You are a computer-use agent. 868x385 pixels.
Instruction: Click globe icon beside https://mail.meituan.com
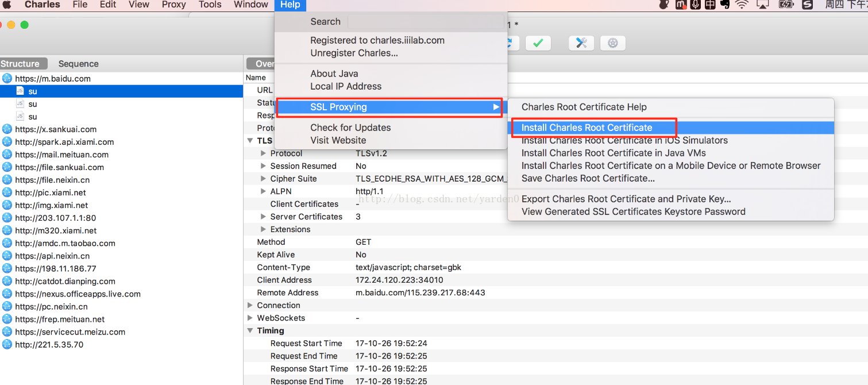tap(7, 154)
